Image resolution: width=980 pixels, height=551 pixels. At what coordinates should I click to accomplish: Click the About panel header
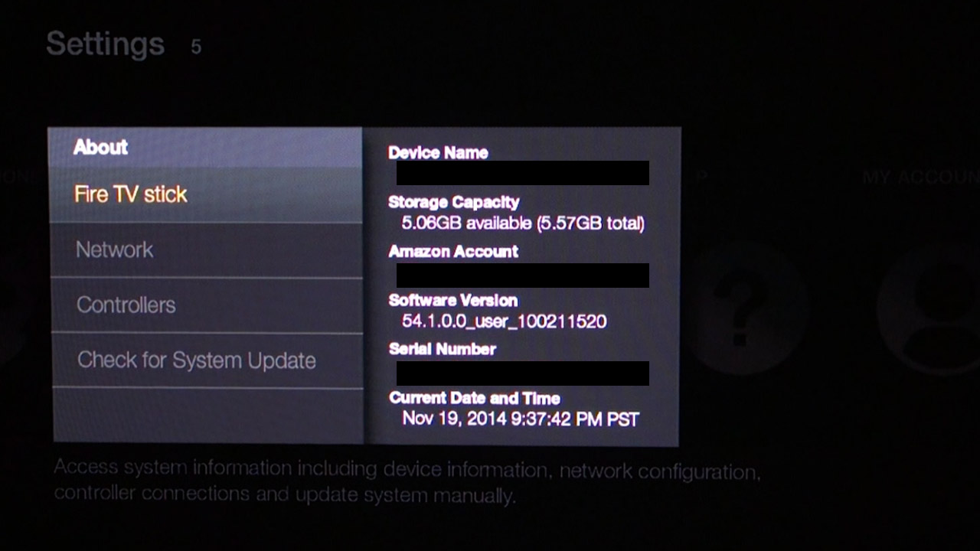pos(205,147)
